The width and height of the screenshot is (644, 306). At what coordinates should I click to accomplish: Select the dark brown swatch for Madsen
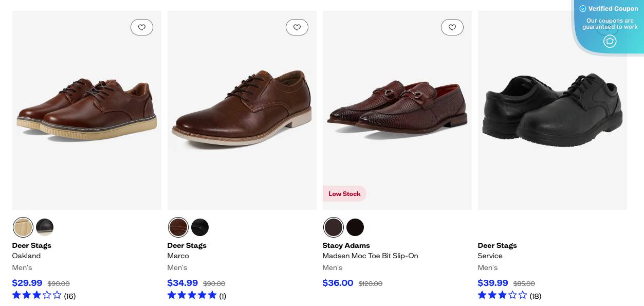(x=334, y=227)
